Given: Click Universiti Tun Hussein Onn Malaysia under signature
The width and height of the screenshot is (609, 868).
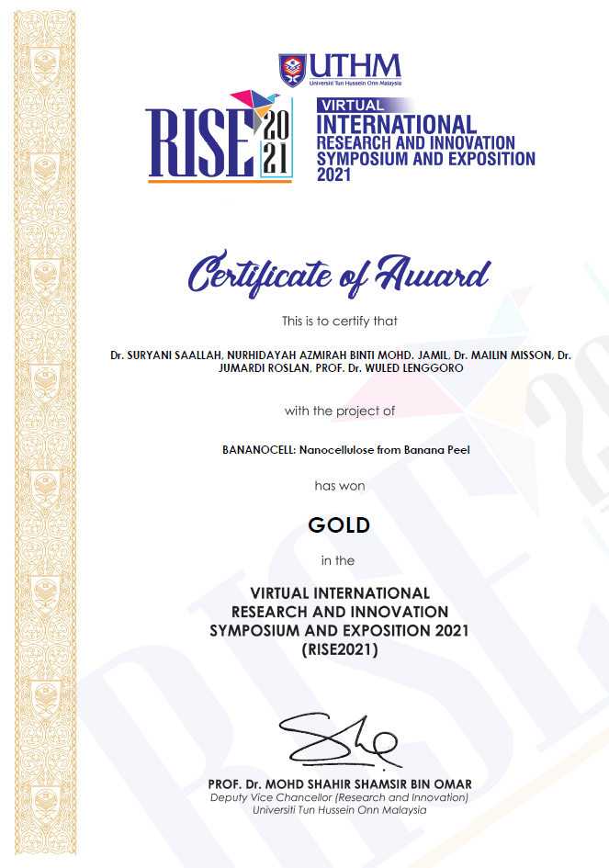Looking at the screenshot, I should pos(340,810).
